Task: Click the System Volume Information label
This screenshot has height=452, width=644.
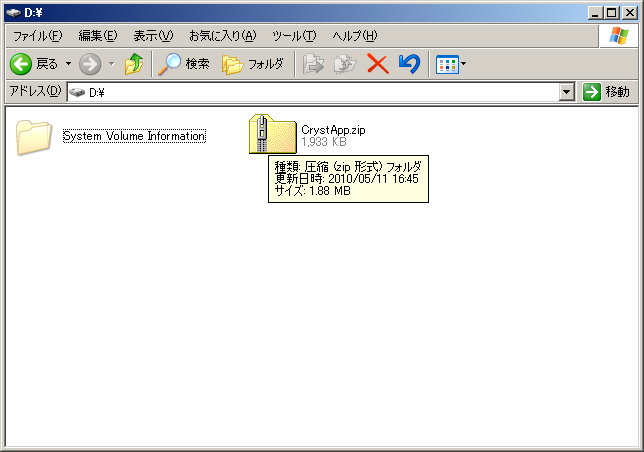Action: click(x=134, y=136)
